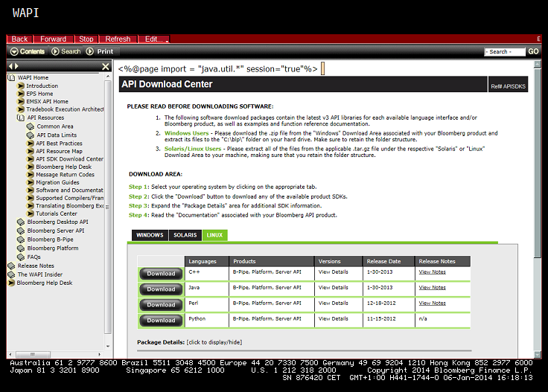Screen dimensions: 548x392
Task: Open the Edit... dropdown menu
Action: 154,39
